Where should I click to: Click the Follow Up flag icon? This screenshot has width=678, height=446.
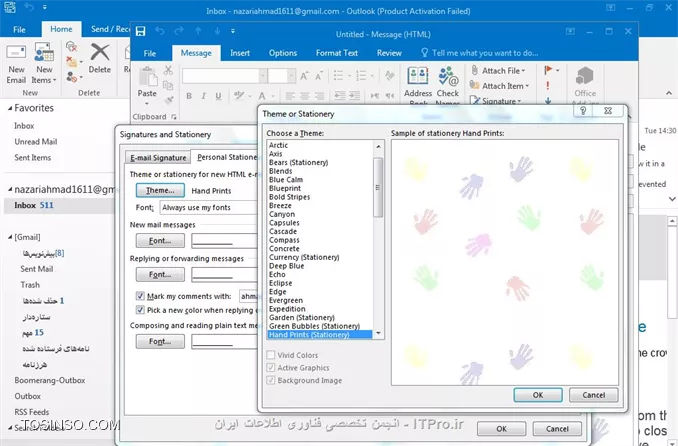[x=548, y=70]
